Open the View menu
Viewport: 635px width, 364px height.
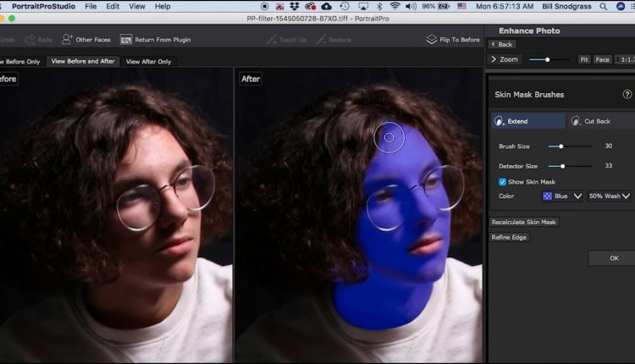(x=137, y=7)
